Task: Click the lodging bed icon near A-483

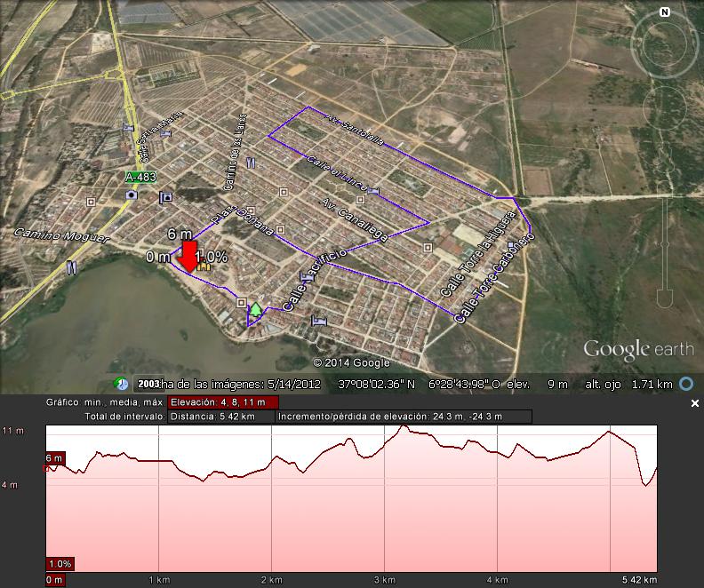Action: point(165,196)
